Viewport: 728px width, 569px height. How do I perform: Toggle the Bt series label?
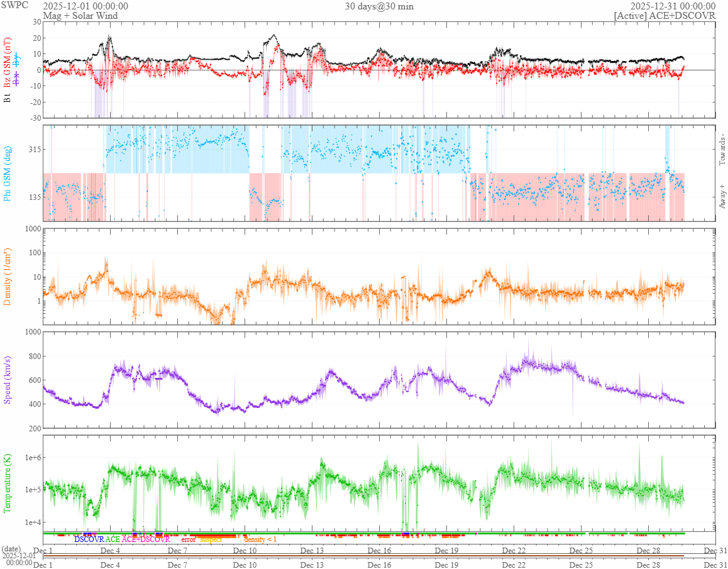7,97
